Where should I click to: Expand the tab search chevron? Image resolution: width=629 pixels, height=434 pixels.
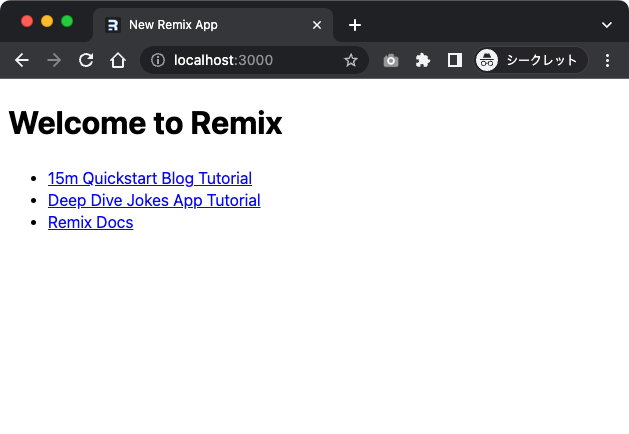[606, 24]
